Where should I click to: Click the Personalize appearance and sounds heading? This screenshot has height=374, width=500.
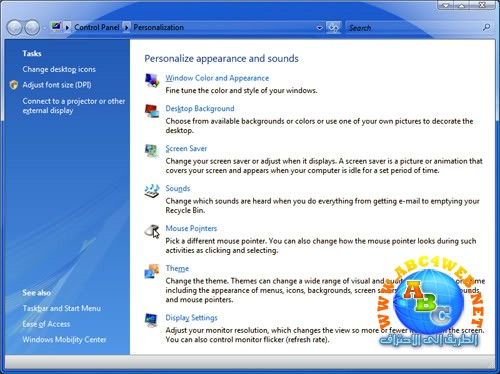[x=221, y=59]
